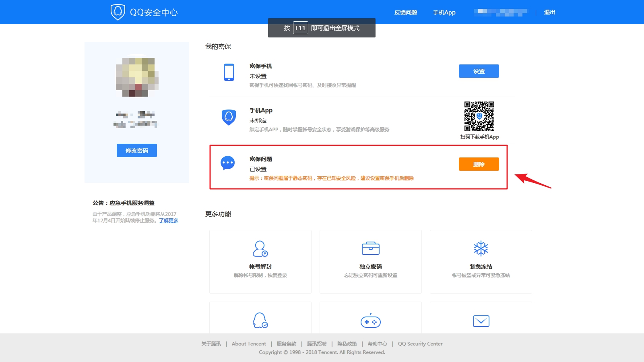Image resolution: width=644 pixels, height=362 pixels.
Task: Open 腾讯招聘 footer link
Action: coord(317,344)
